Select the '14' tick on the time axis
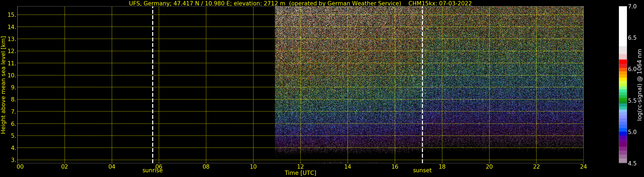644x177 pixels. 347,166
